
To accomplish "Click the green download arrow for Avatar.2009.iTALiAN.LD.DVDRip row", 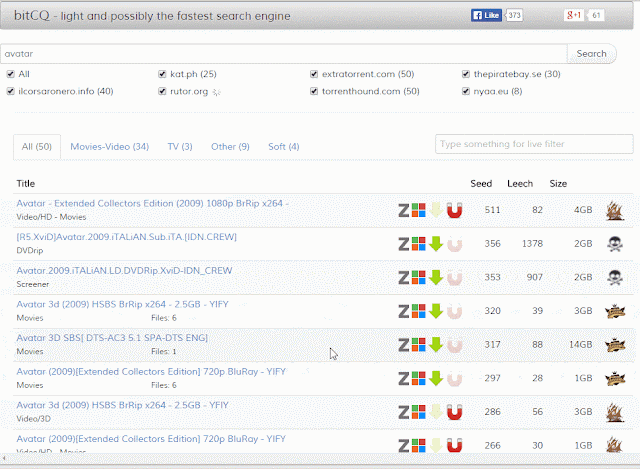I will (436, 278).
